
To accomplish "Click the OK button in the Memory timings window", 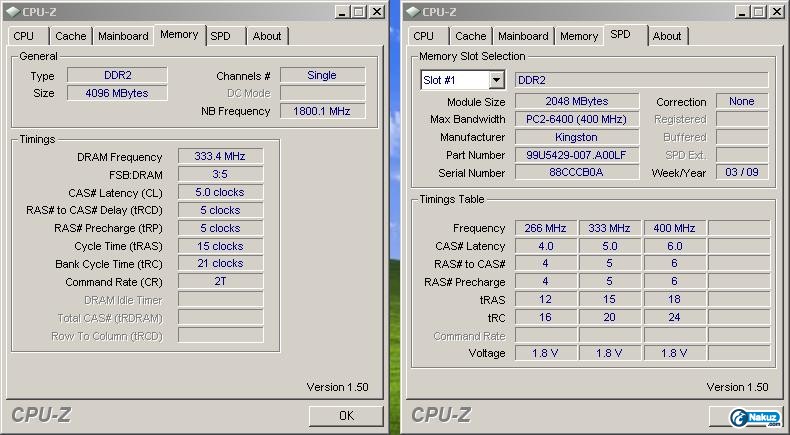I will (346, 415).
